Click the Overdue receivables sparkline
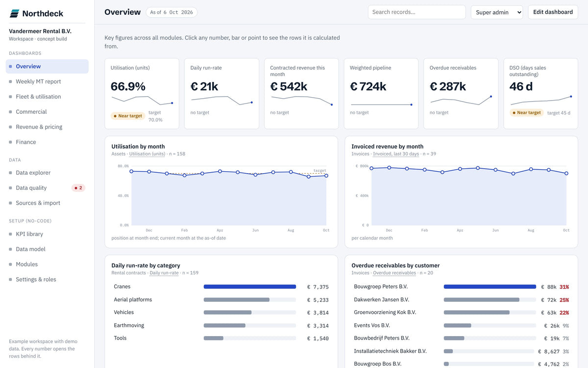 pyautogui.click(x=461, y=101)
